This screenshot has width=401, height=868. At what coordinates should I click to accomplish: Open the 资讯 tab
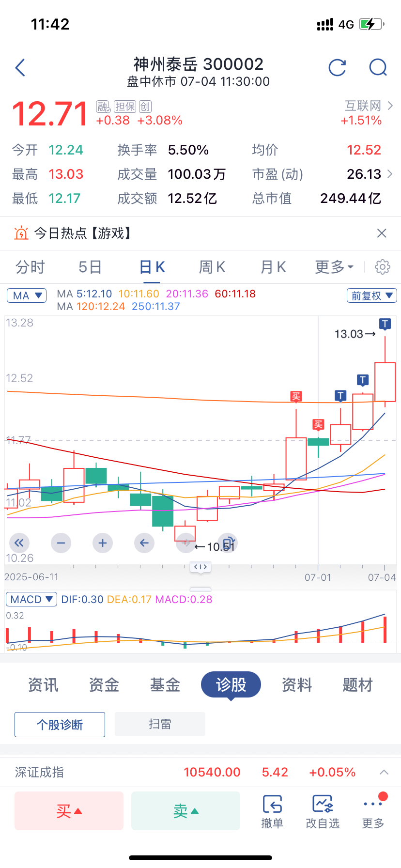(x=43, y=685)
